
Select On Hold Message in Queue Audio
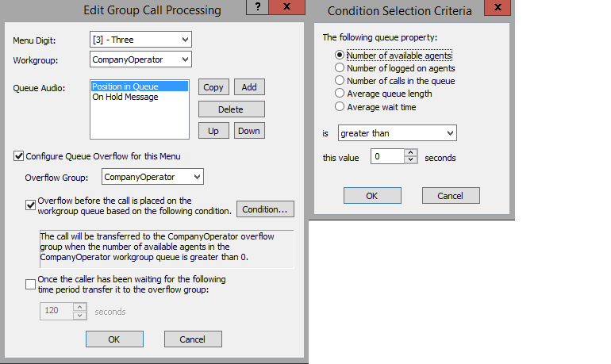[125, 98]
